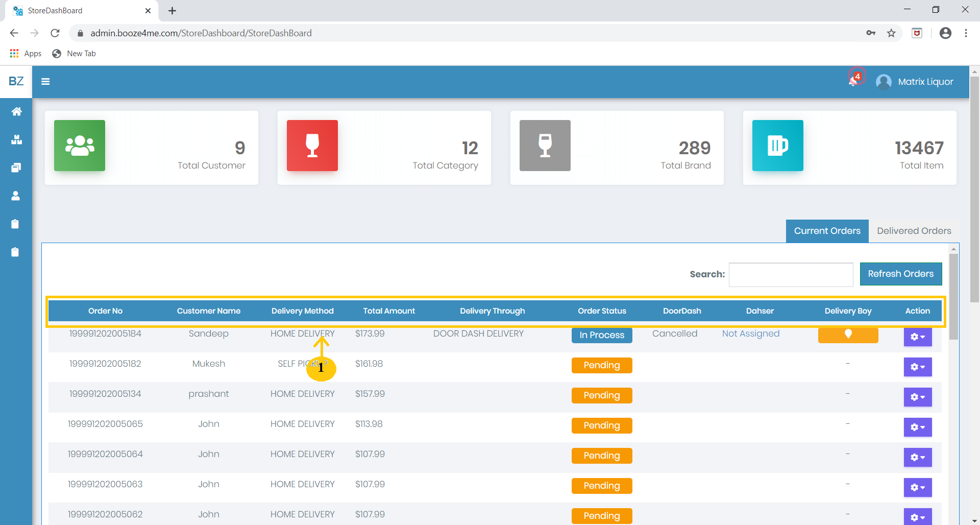
Task: Click the Refresh Orders button
Action: pos(901,274)
